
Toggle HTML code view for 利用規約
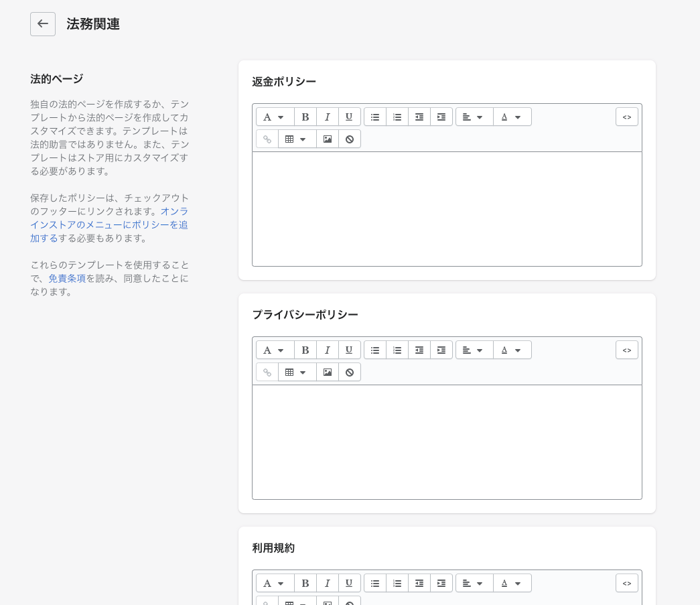(x=627, y=583)
